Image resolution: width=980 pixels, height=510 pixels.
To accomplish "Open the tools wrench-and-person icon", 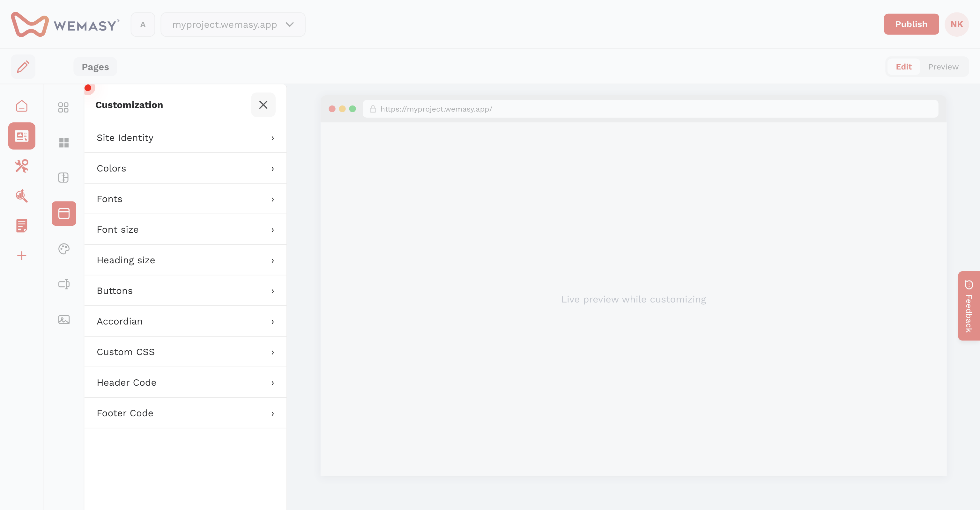I will tap(22, 166).
